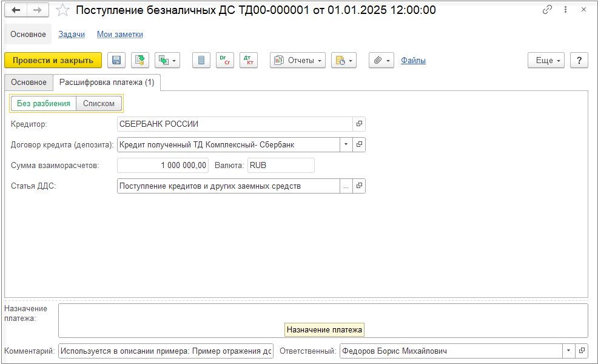Click the Провести и закрыть button
The height and width of the screenshot is (364, 598).
(x=53, y=60)
